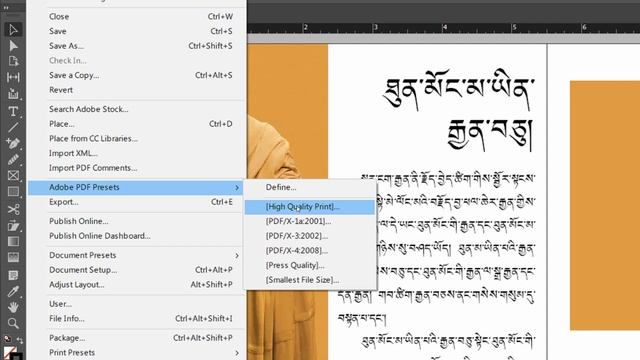Image resolution: width=640 pixels, height=360 pixels.
Task: Select [Press Quality]... preset
Action: tap(310, 266)
